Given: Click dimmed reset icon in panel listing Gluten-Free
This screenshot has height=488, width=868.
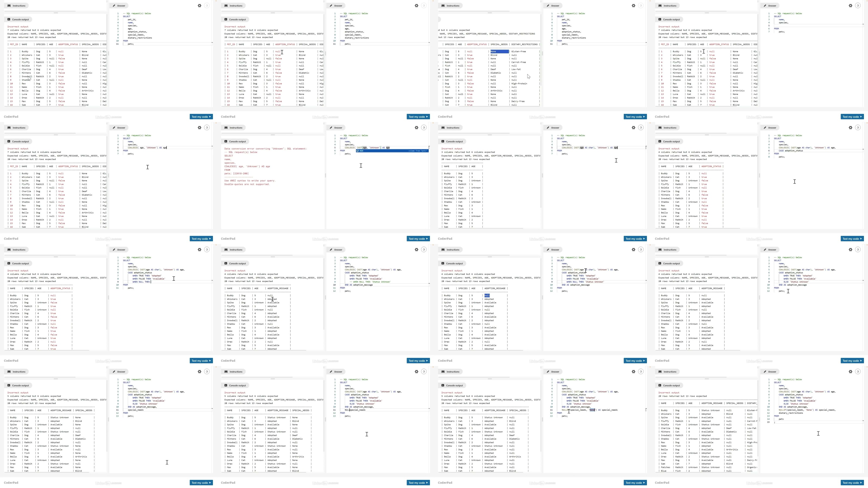Looking at the screenshot, I should pos(641,6).
